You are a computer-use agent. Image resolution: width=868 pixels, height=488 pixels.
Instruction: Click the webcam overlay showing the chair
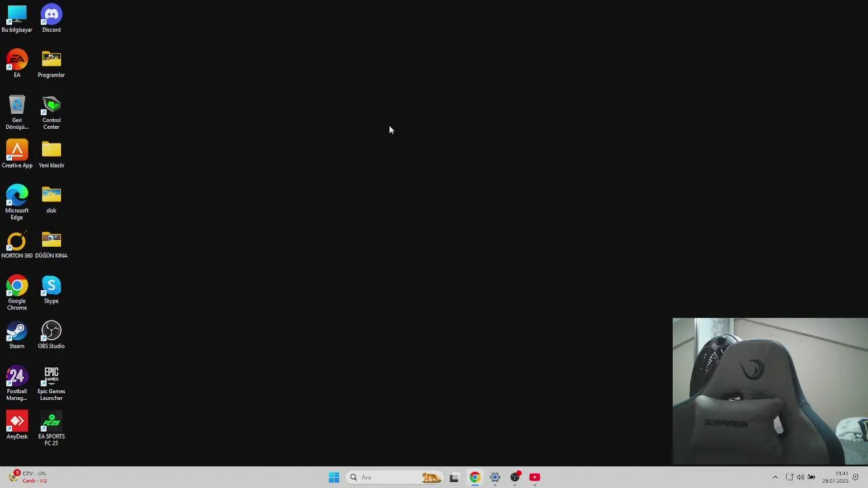click(770, 391)
